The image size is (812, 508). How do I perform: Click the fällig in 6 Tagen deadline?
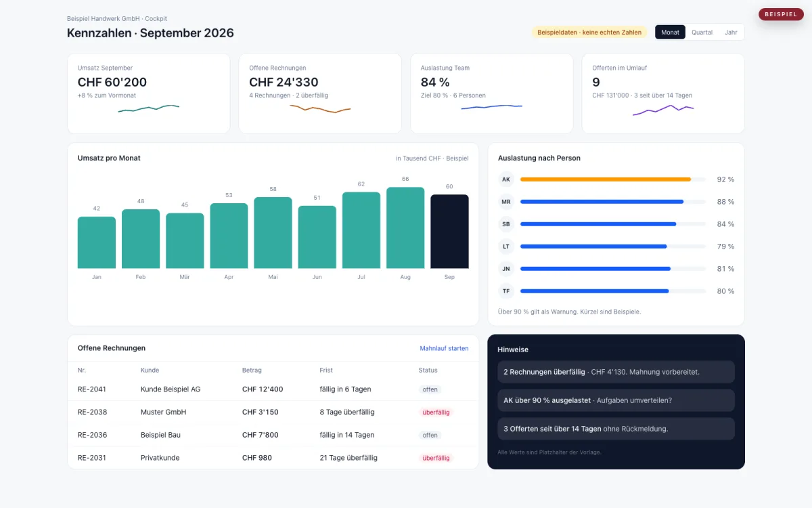tap(345, 389)
